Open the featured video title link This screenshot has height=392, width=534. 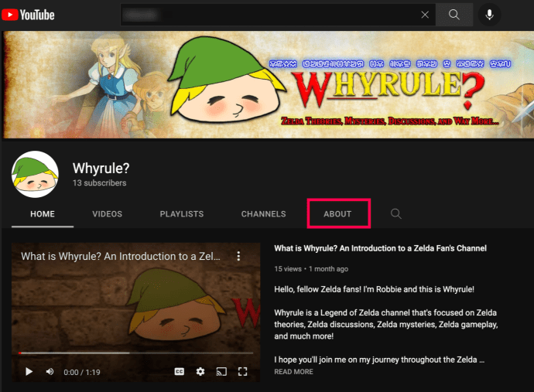(x=381, y=248)
